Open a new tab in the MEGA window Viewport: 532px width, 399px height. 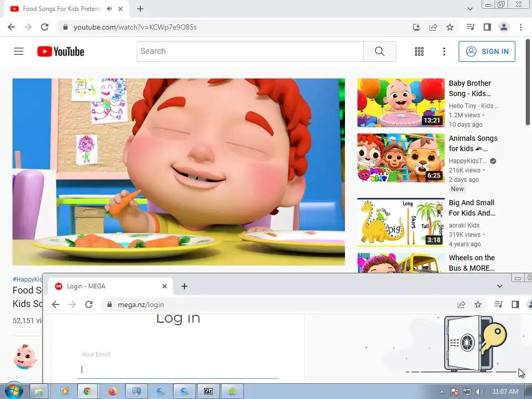click(x=184, y=286)
